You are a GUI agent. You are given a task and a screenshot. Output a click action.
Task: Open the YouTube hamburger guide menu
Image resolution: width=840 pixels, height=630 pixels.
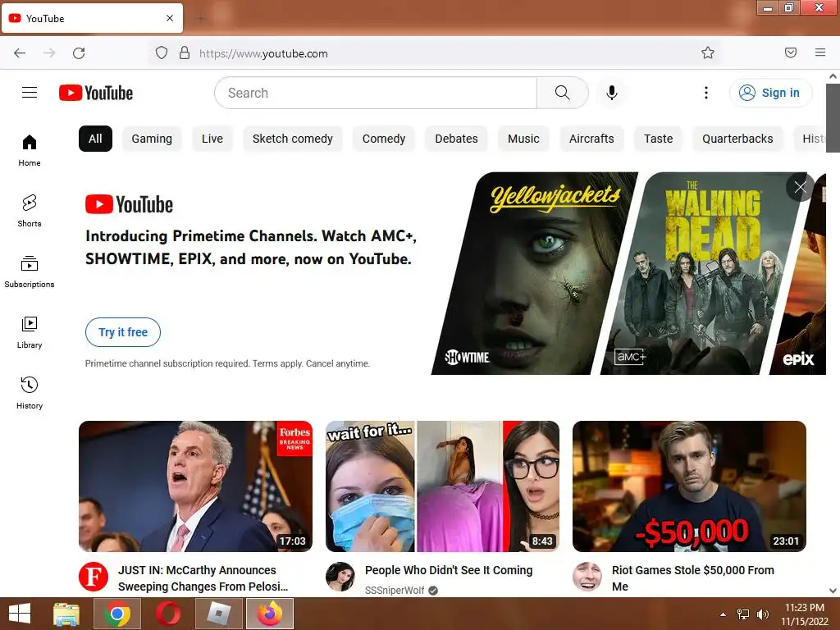pos(30,93)
